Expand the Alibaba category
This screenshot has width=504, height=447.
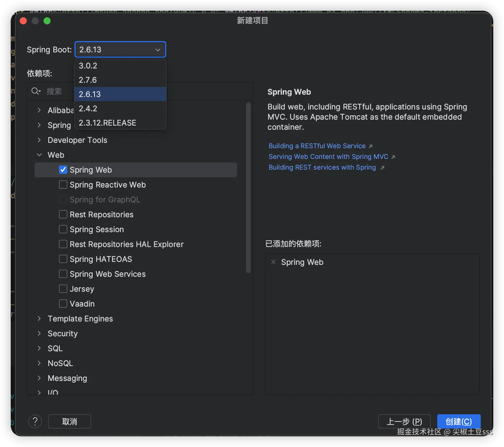click(x=39, y=110)
